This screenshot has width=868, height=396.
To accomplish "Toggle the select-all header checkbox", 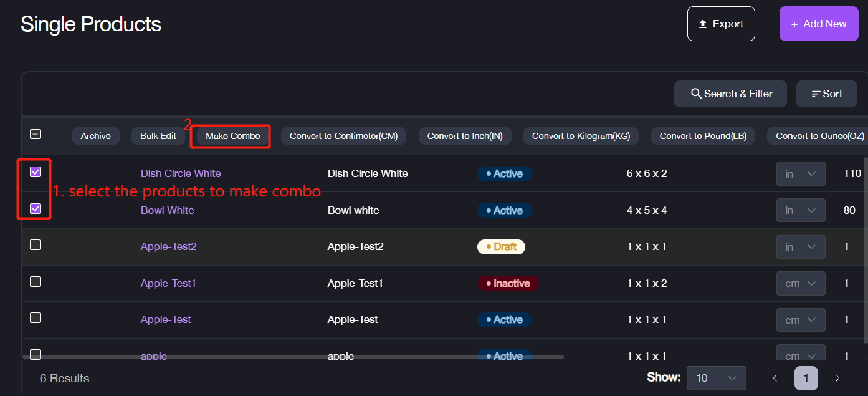I will 36,134.
